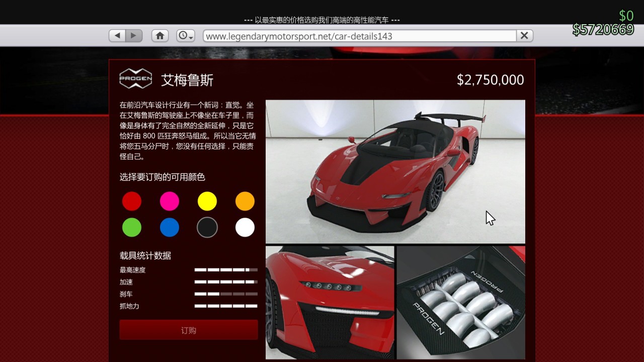
Task: Click the 抓地力 stat bar
Action: click(226, 306)
